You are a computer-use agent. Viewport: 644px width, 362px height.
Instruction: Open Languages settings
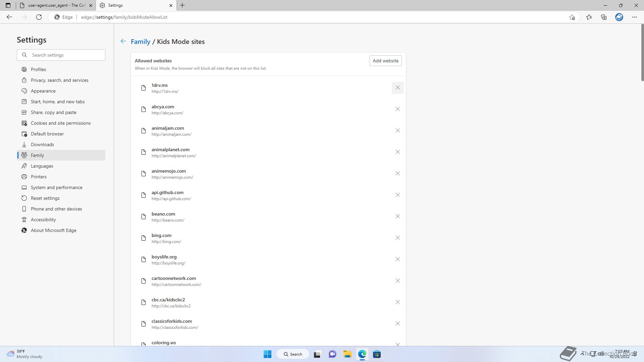coord(61,166)
